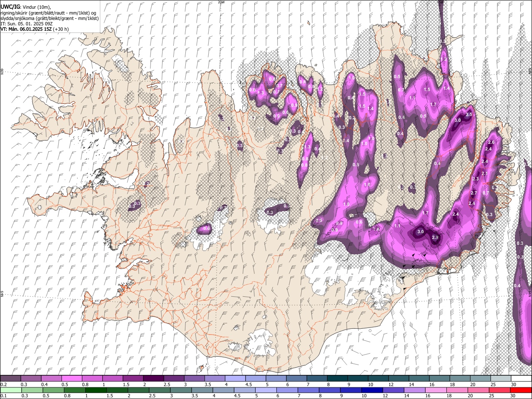Click the '2.9' snowfall value on the map
This screenshot has width=532, height=399.
pyautogui.click(x=435, y=237)
